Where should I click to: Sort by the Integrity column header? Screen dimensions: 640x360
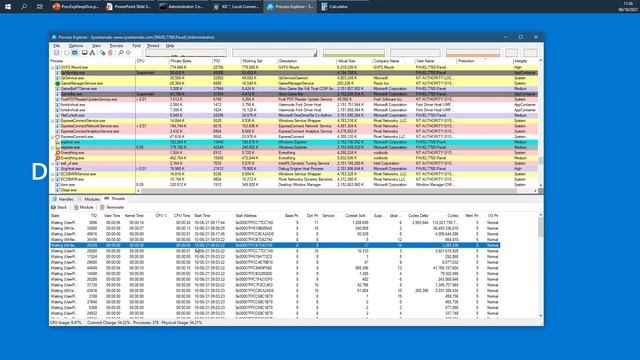coord(525,61)
